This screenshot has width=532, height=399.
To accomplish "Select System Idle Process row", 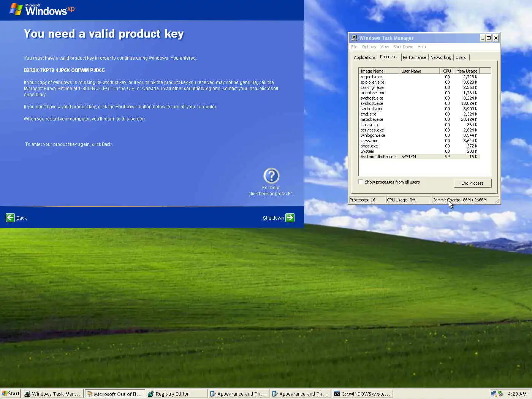I will [419, 157].
